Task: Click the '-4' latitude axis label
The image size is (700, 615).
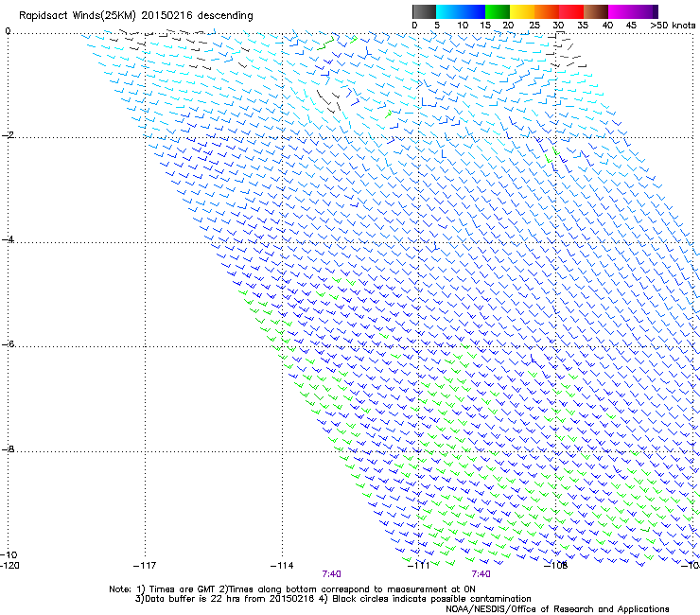Action: (x=8, y=239)
